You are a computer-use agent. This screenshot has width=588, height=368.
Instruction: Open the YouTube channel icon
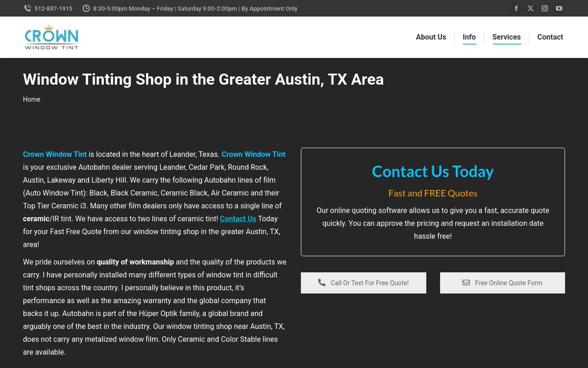coord(559,8)
